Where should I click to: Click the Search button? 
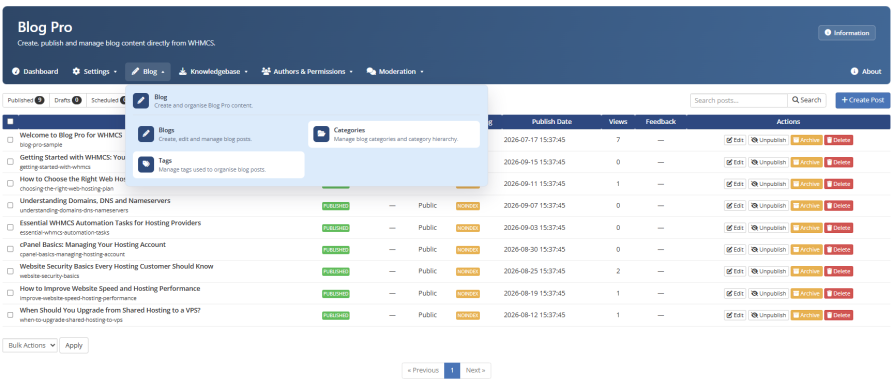[x=807, y=100]
